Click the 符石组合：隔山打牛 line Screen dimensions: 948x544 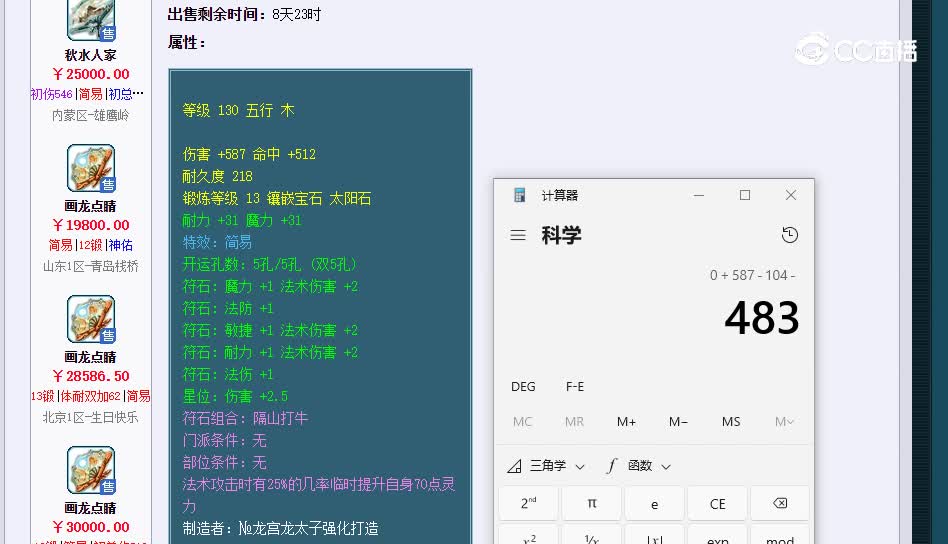[245, 418]
